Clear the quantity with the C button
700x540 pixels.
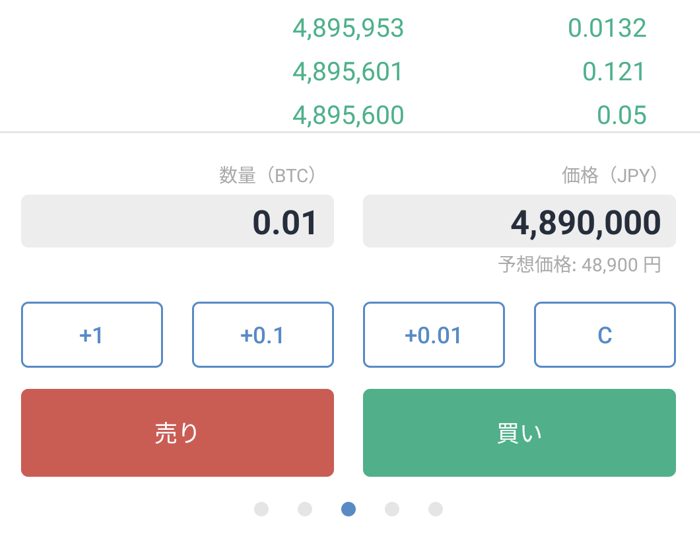point(605,335)
